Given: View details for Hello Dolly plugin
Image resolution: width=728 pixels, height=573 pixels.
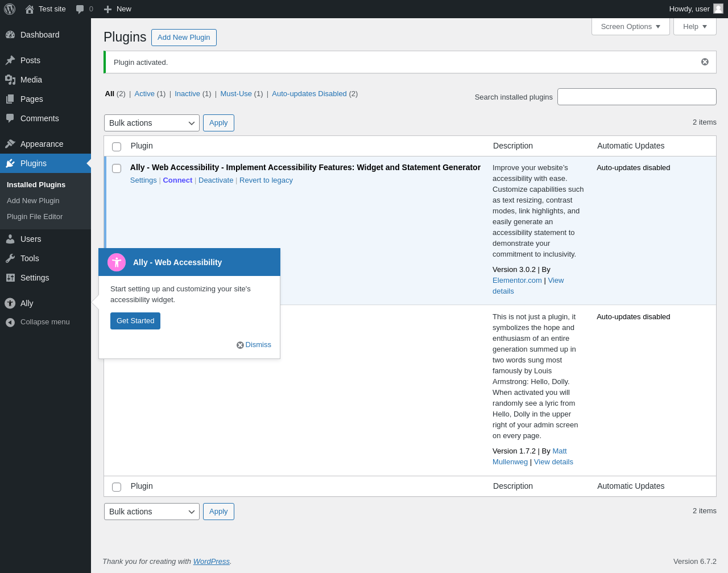Looking at the screenshot, I should [553, 462].
